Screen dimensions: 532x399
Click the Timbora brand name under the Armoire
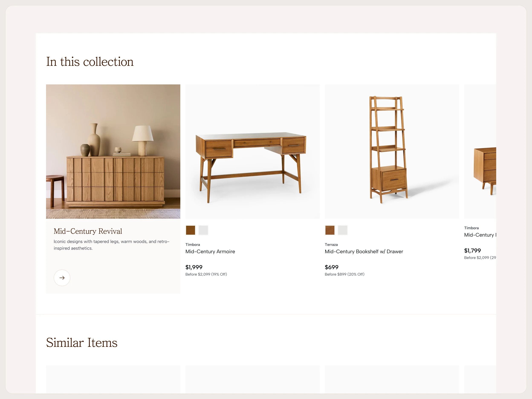(x=192, y=245)
